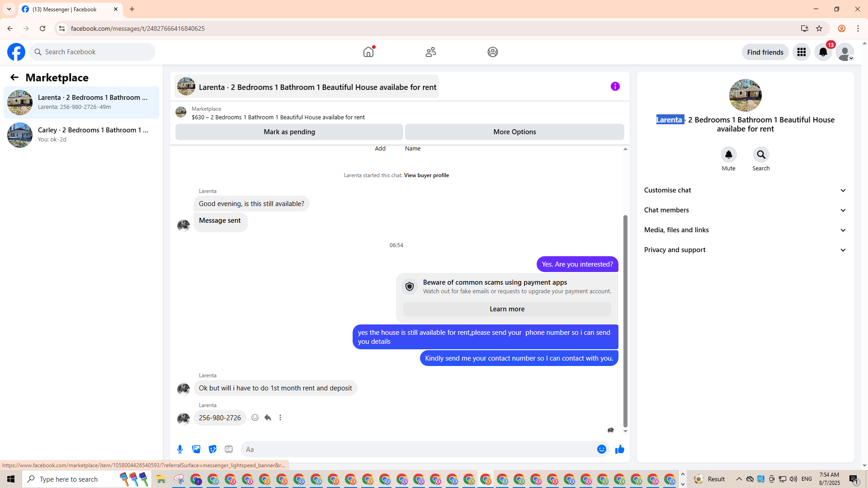The width and height of the screenshot is (868, 488).
Task: Go back in browser history
Action: [x=10, y=28]
